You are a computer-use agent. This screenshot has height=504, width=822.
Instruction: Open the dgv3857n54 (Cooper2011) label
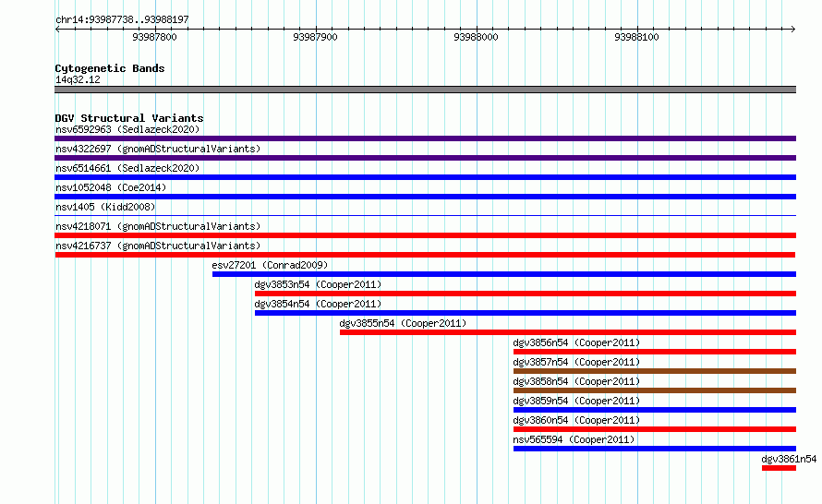point(576,362)
